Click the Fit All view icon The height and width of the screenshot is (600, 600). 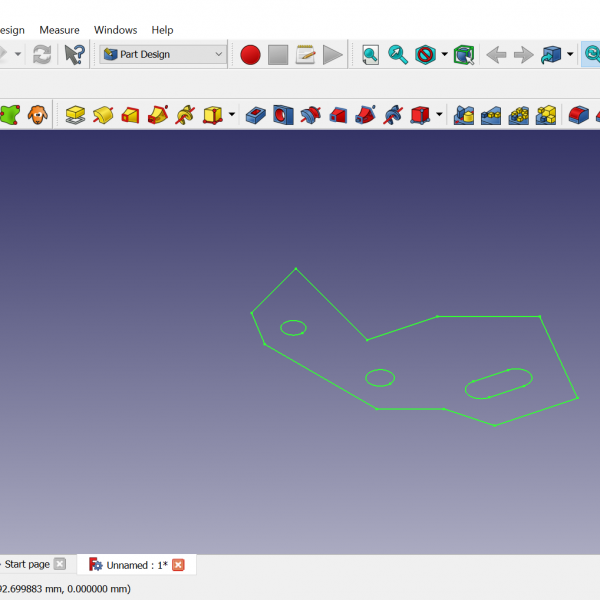tap(370, 55)
